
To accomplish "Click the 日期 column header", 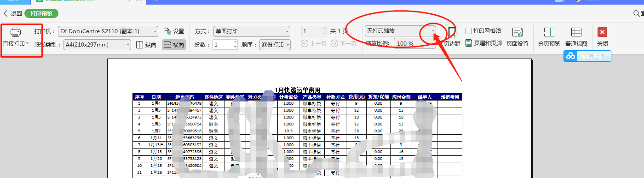I will [x=155, y=97].
